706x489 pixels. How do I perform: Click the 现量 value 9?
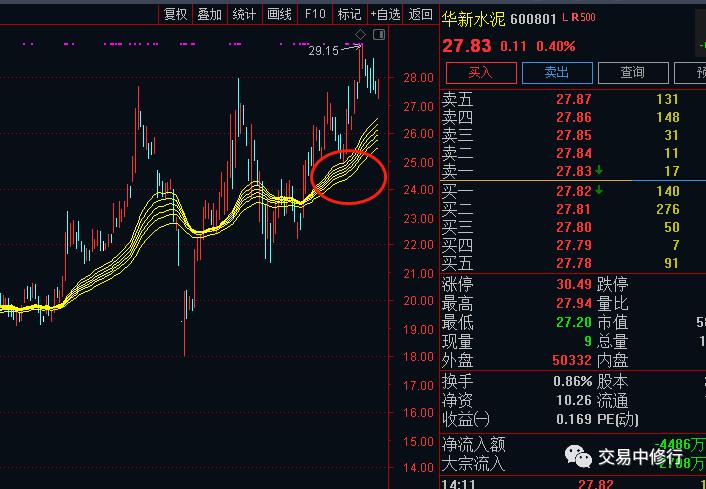(588, 341)
